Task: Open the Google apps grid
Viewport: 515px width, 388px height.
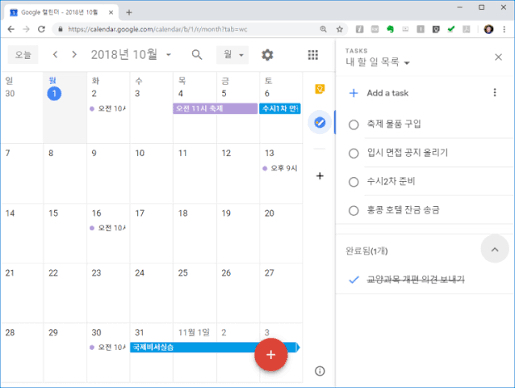Action: [x=313, y=55]
